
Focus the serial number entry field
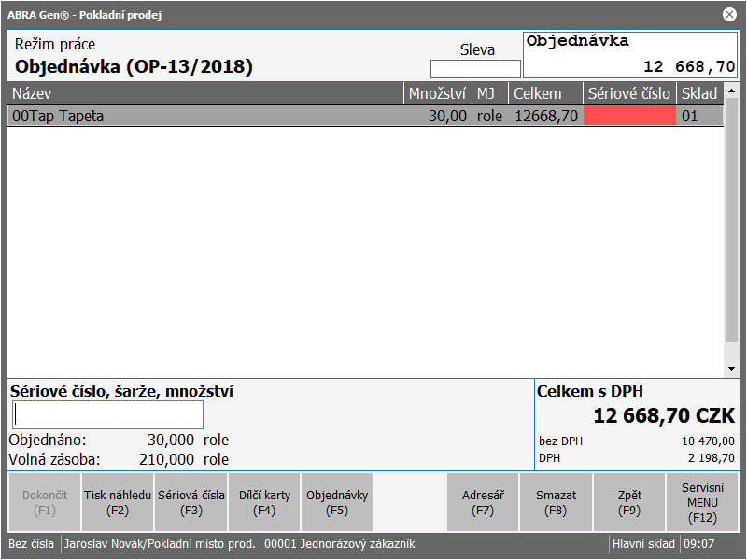pyautogui.click(x=107, y=415)
